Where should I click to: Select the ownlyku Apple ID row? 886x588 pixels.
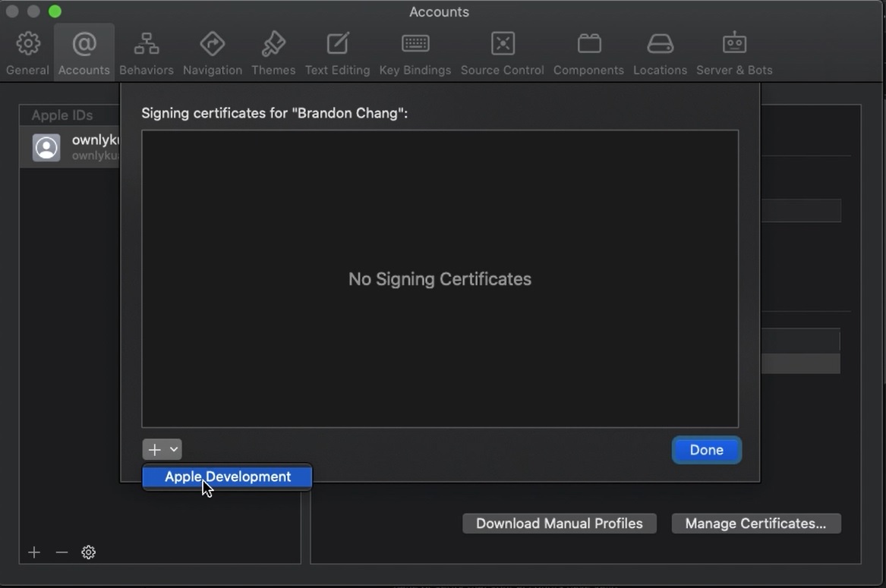point(70,147)
